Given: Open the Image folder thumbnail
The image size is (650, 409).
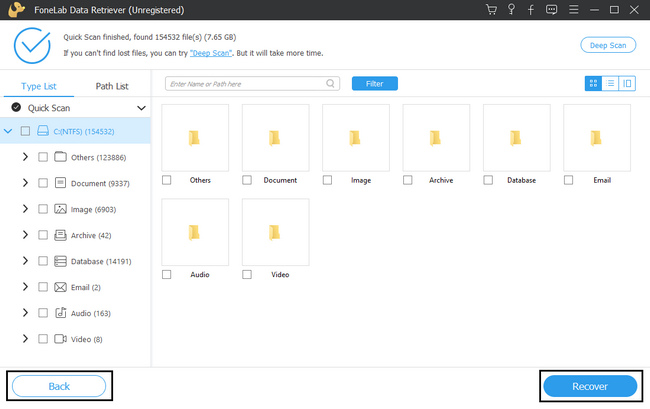Looking at the screenshot, I should [356, 138].
